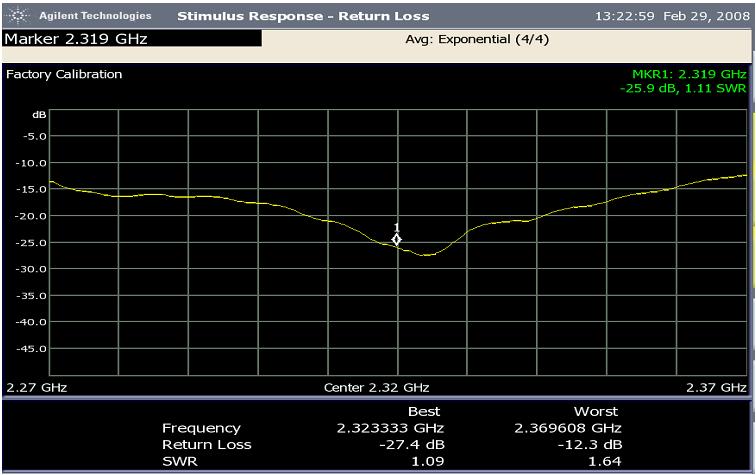
Task: Click the start frequency 2.27 GHz label
Action: click(37, 388)
